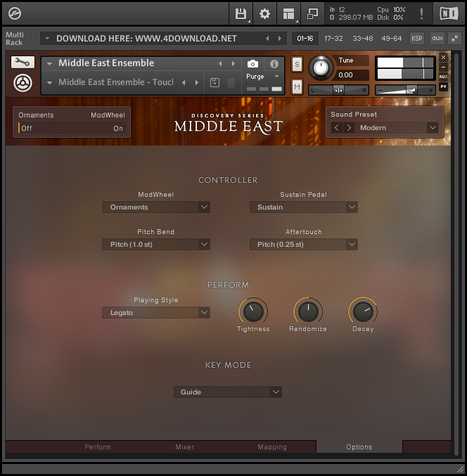Save snapshot with the disk icon

(215, 82)
